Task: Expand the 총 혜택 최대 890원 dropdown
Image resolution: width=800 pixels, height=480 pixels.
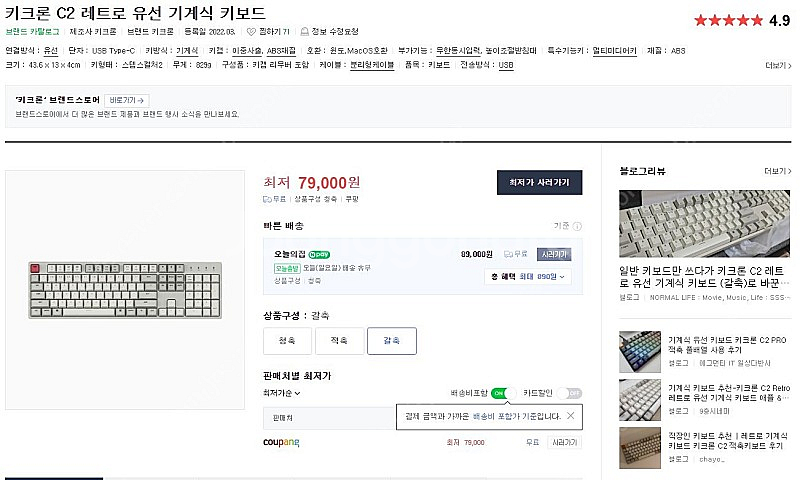Action: [x=528, y=276]
